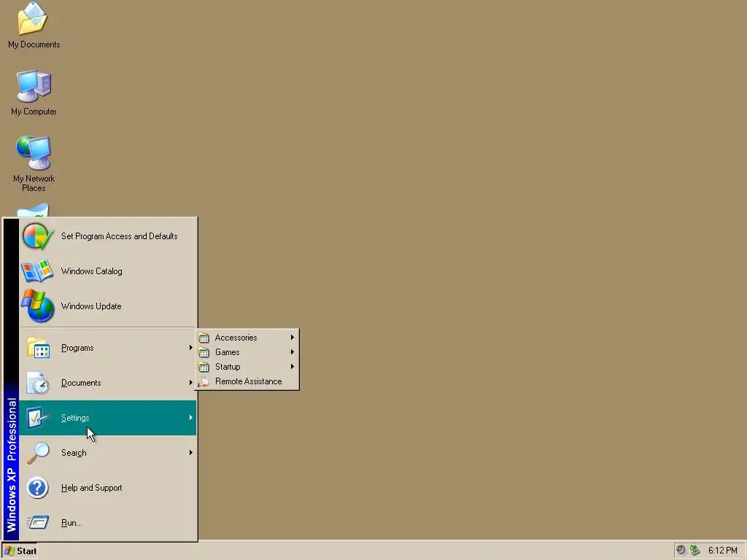Open Help and Support

point(108,488)
